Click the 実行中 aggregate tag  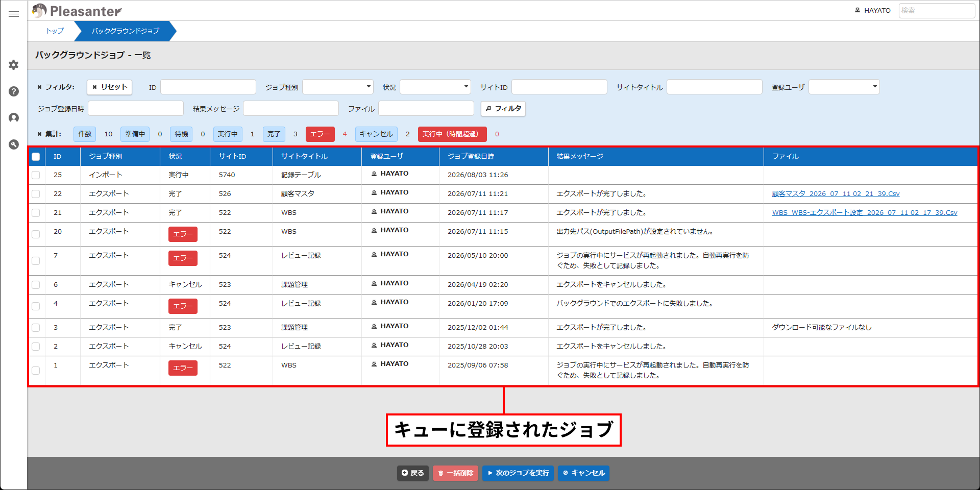228,134
